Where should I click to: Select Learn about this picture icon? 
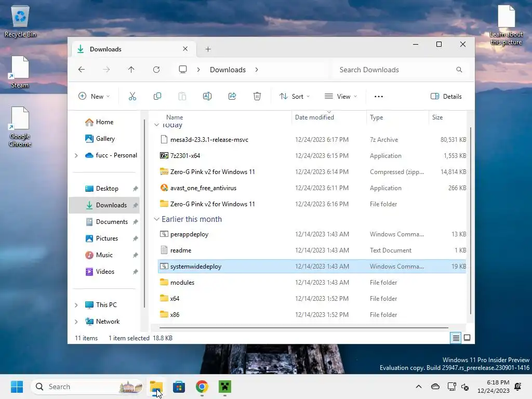[506, 25]
